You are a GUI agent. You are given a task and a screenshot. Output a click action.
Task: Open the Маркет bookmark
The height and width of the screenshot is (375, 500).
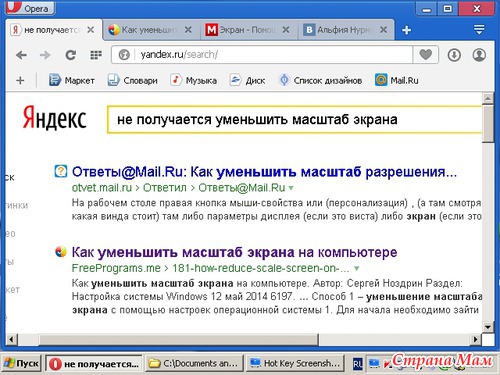pos(71,80)
